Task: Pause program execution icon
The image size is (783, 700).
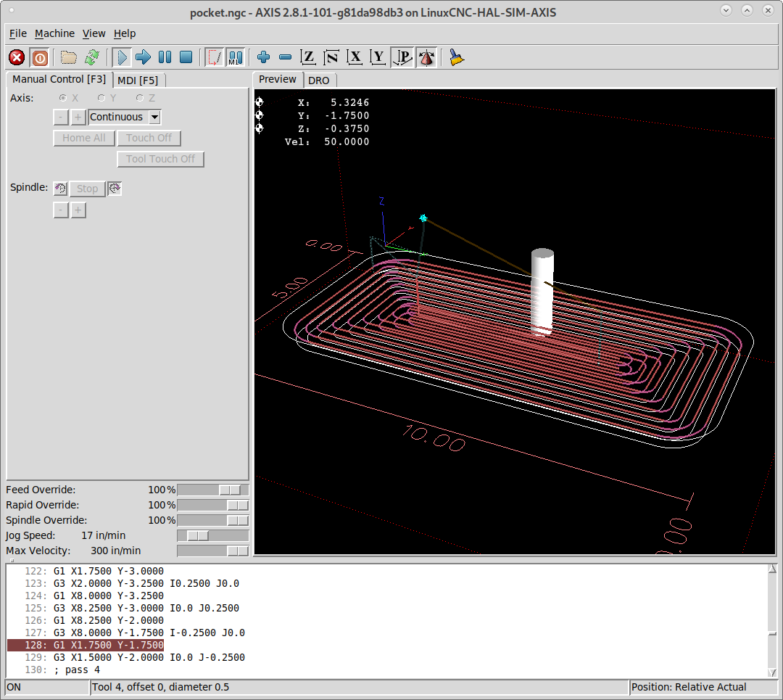Action: coord(165,57)
